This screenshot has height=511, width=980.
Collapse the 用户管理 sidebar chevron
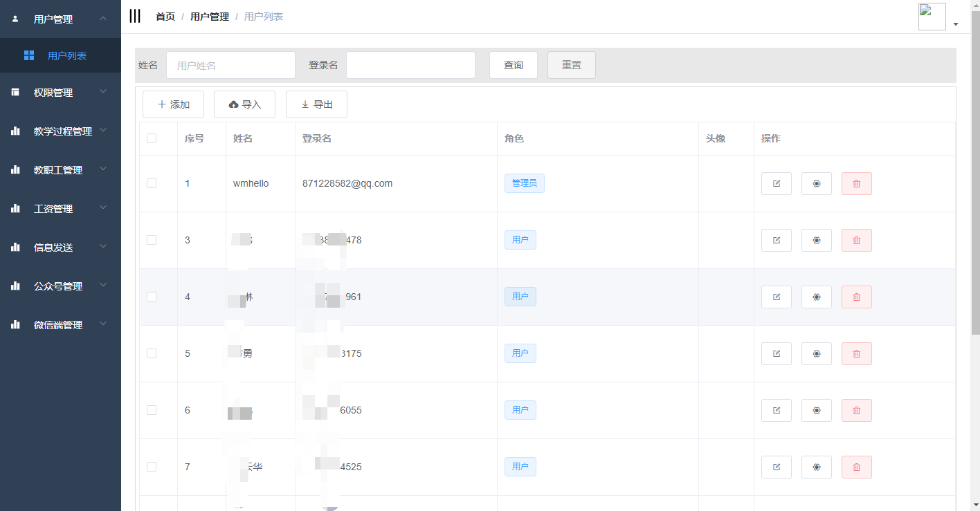pos(103,19)
